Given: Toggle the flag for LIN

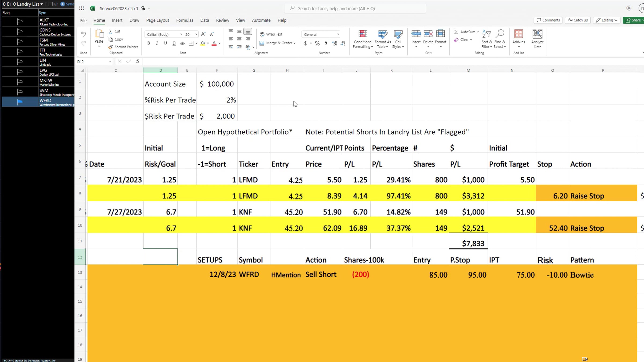Looking at the screenshot, I should click(20, 62).
